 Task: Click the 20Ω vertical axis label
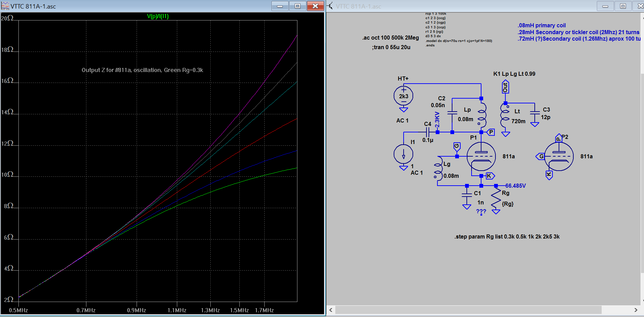click(7, 18)
